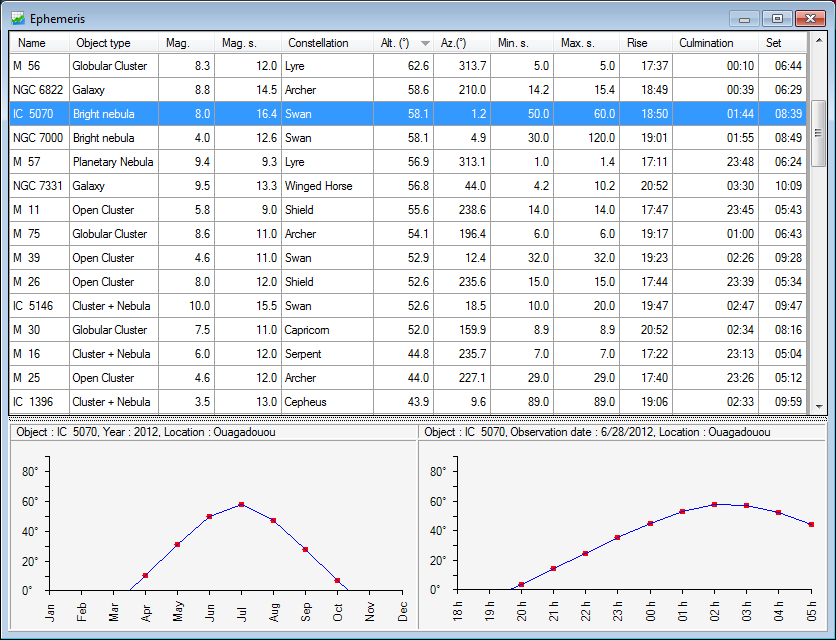
Task: Sort objects by Rise time
Action: coord(636,42)
